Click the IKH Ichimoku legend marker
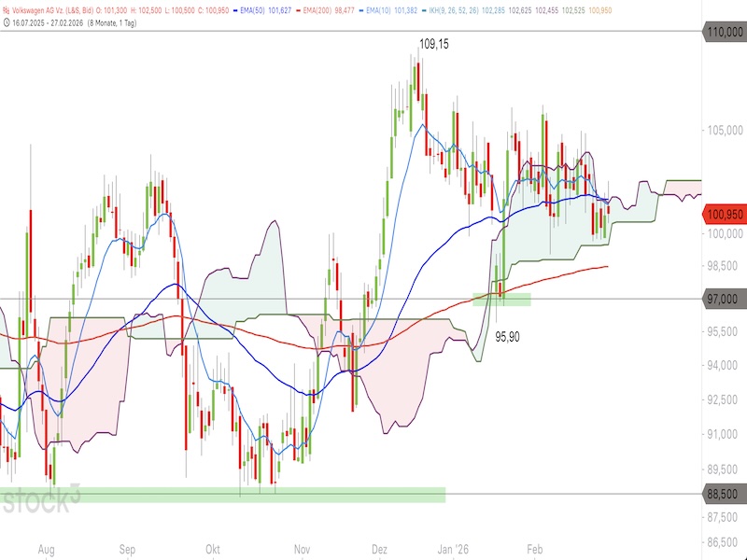 point(422,8)
